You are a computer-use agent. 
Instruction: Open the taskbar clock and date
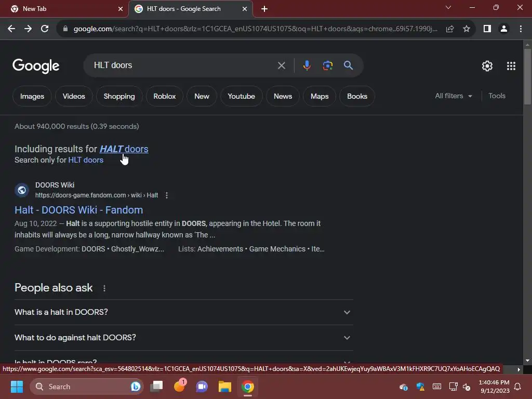(x=494, y=387)
